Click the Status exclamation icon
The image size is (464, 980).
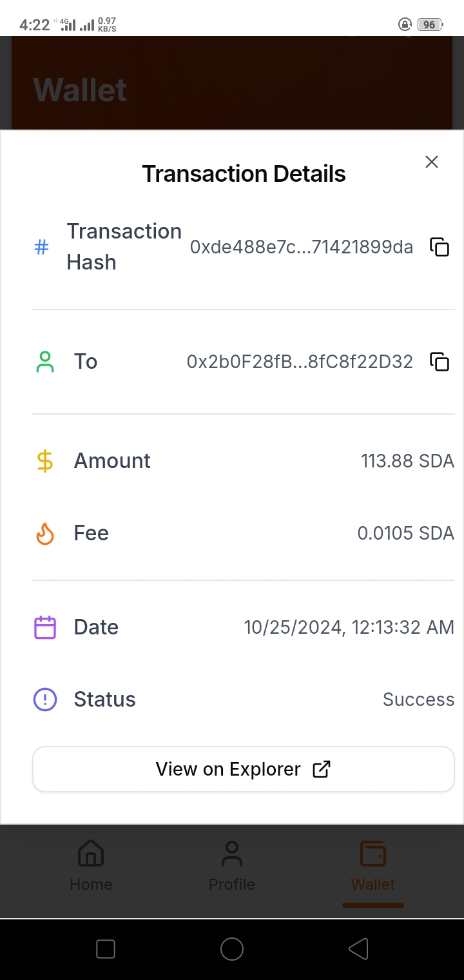[45, 700]
